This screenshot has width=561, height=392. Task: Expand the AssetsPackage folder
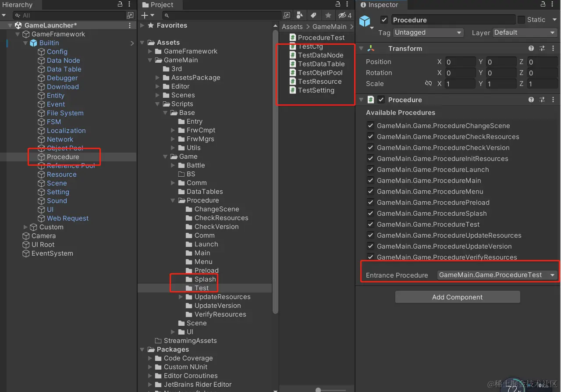point(158,78)
